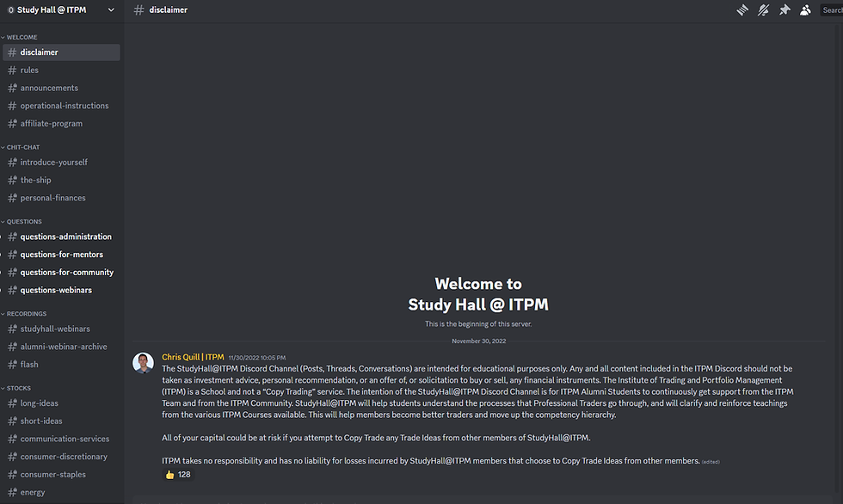The height and width of the screenshot is (504, 843).
Task: Open the Pinned Messages icon
Action: point(785,9)
